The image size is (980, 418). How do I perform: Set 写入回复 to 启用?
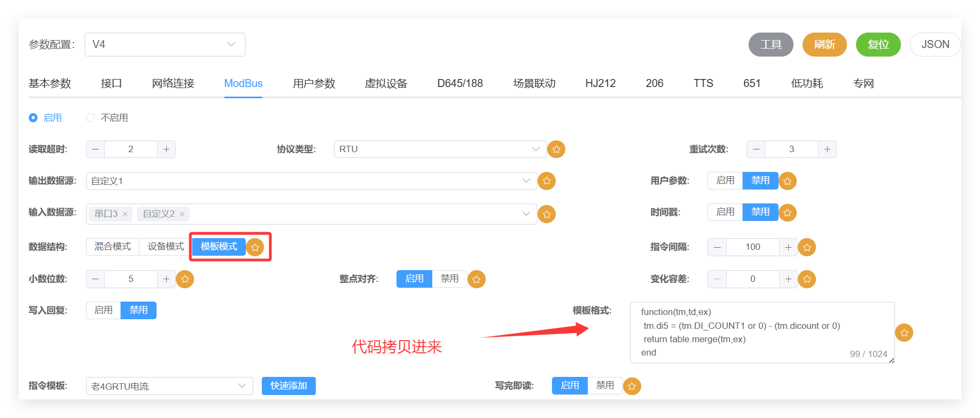(x=103, y=310)
